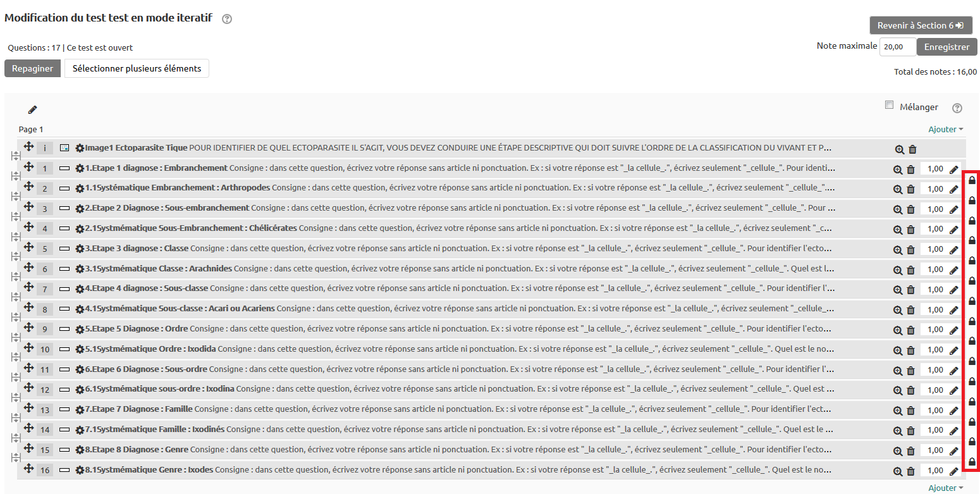Delete question 3 using its trash icon
Viewport: 980px width, 501px height.
pos(910,209)
